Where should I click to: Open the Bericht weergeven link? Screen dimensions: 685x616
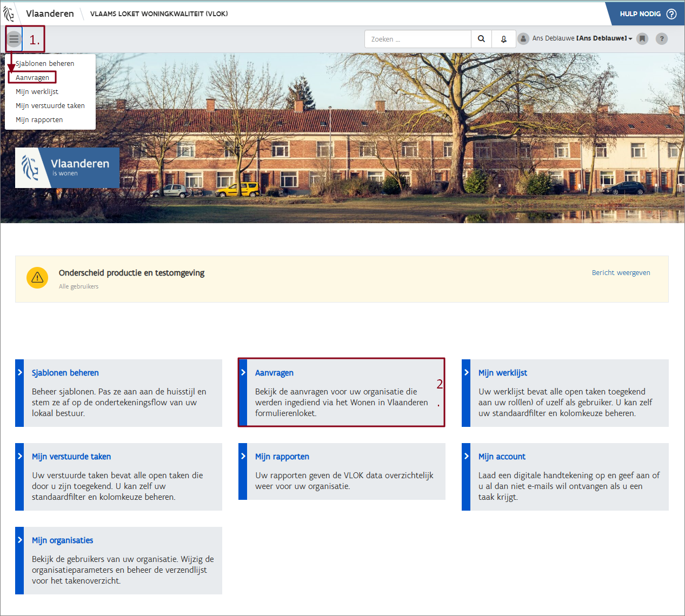[x=621, y=273]
